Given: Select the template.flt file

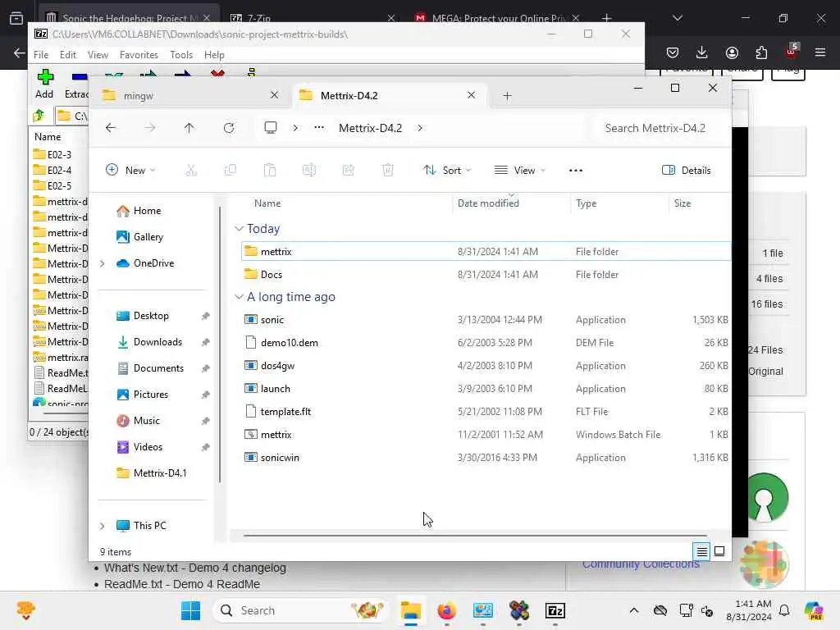Looking at the screenshot, I should point(486,412).
